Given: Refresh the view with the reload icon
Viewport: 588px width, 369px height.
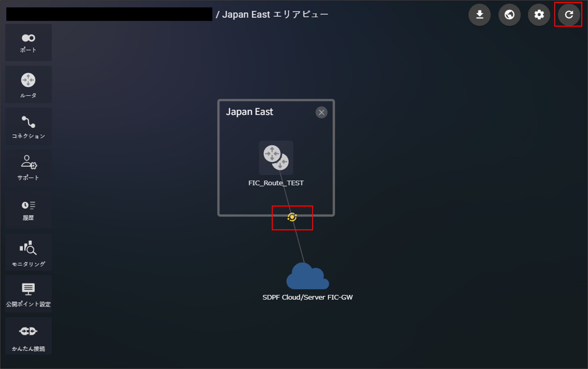Looking at the screenshot, I should point(569,15).
